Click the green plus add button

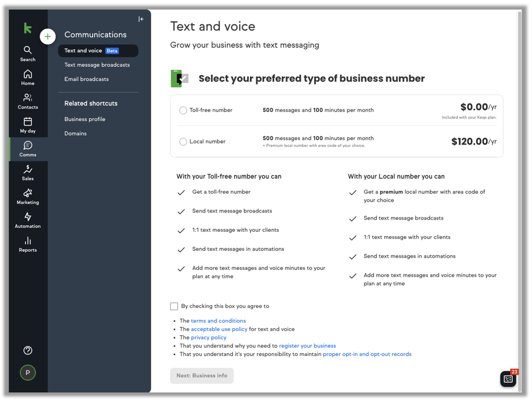pos(48,36)
